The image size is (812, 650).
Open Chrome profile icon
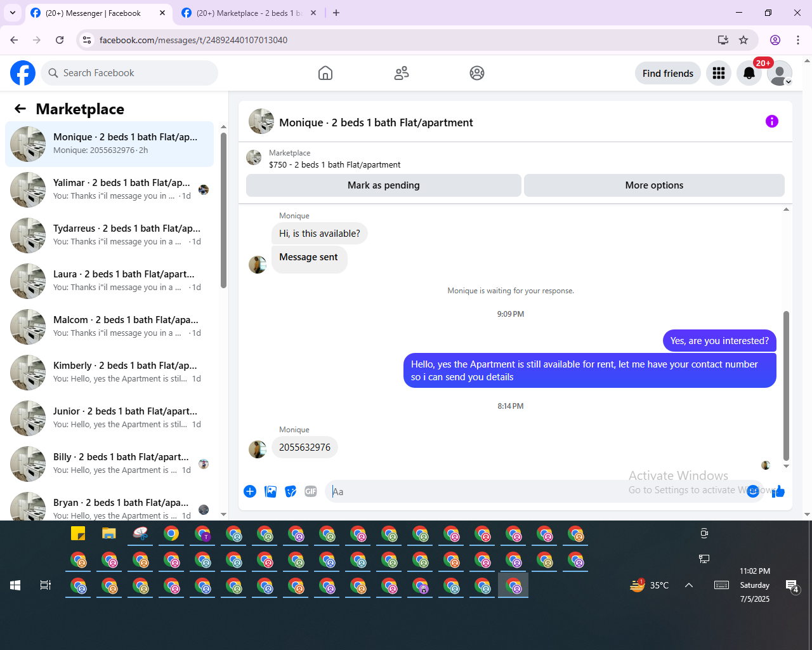click(x=775, y=40)
